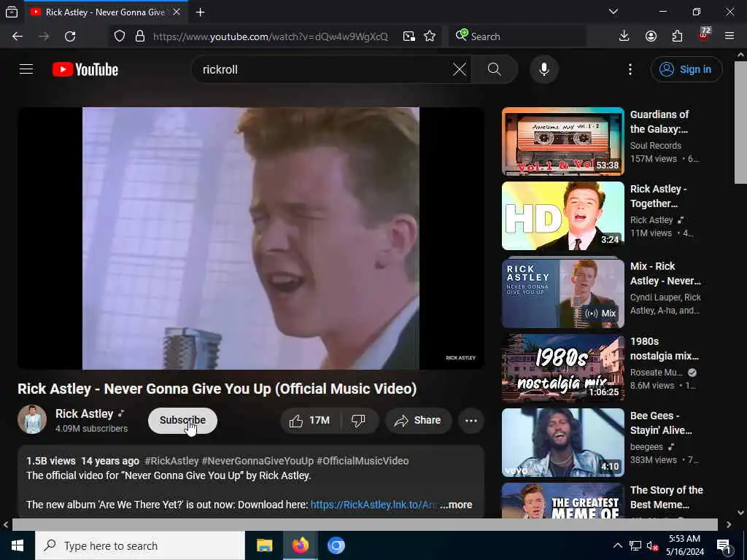The width and height of the screenshot is (747, 560).
Task: Click the Windows taskbar search box
Action: pyautogui.click(x=140, y=545)
